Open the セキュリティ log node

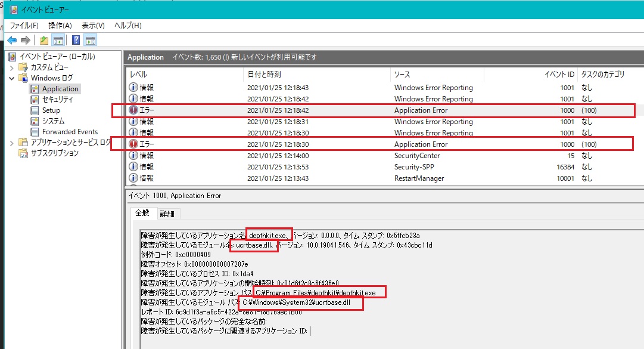[57, 100]
